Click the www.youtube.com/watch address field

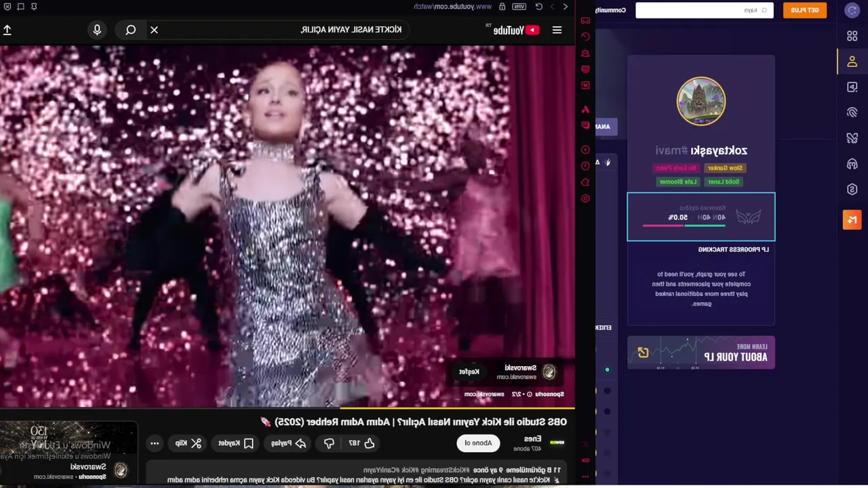[452, 7]
